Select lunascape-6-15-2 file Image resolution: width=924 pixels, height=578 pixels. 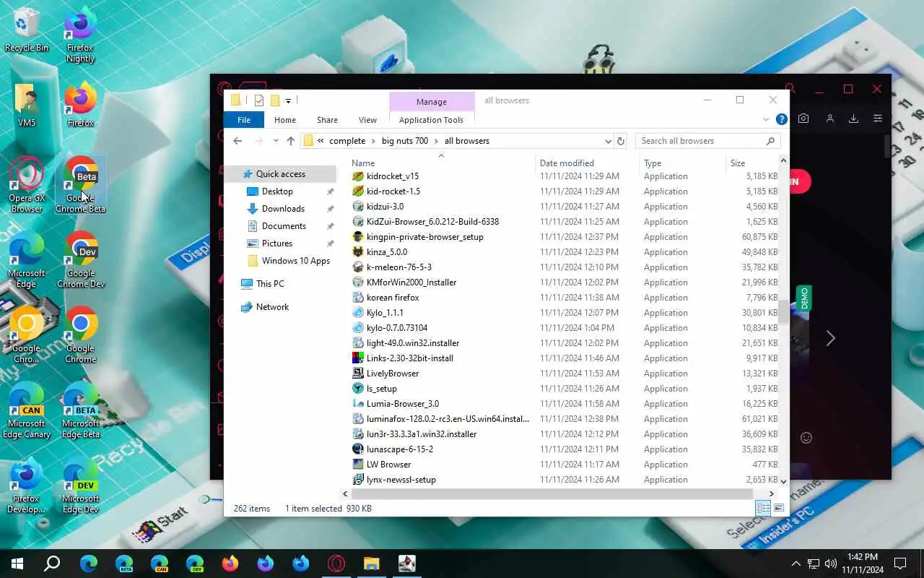click(399, 449)
